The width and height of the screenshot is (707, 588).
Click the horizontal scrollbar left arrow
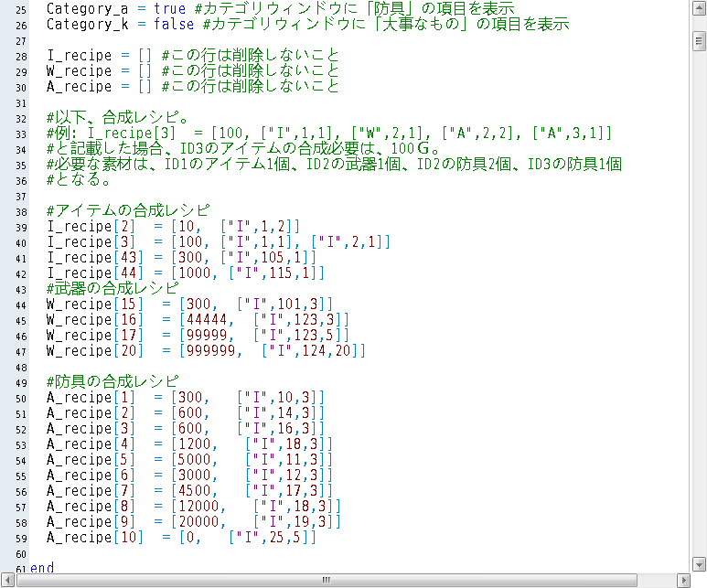point(7,580)
